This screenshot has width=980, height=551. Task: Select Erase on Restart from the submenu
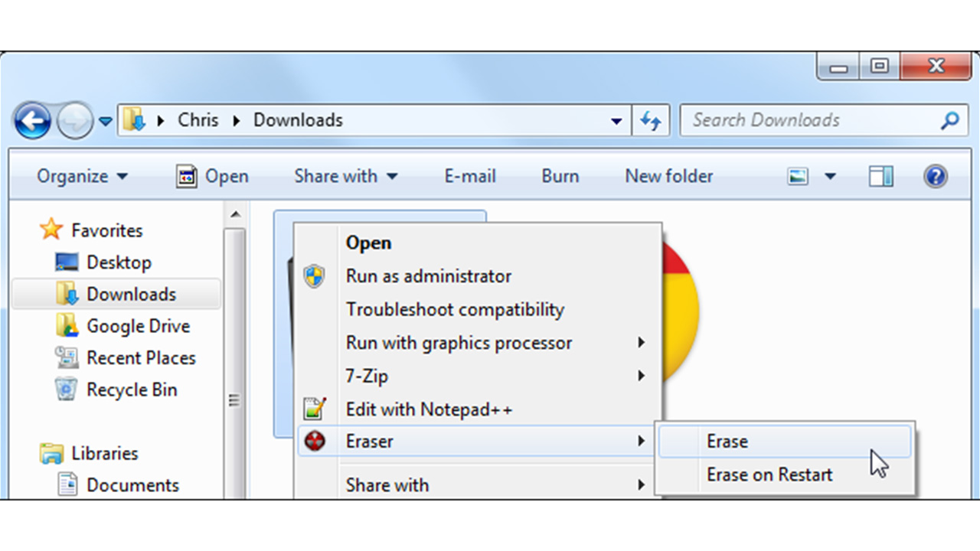point(769,474)
